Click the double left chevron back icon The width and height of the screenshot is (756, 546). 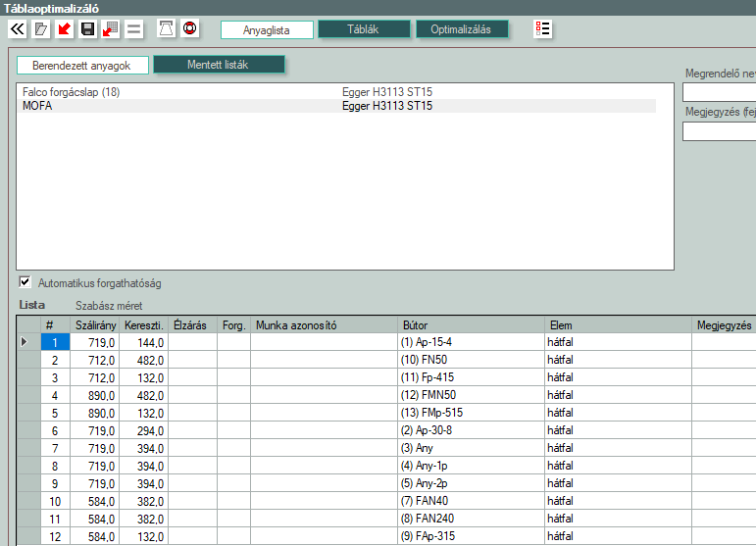point(17,29)
